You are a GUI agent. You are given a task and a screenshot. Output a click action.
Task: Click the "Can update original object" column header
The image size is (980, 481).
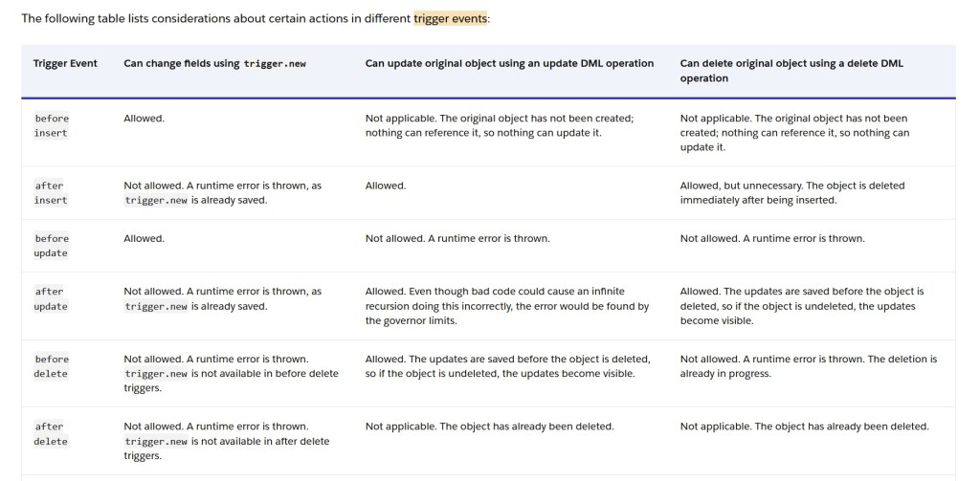509,63
